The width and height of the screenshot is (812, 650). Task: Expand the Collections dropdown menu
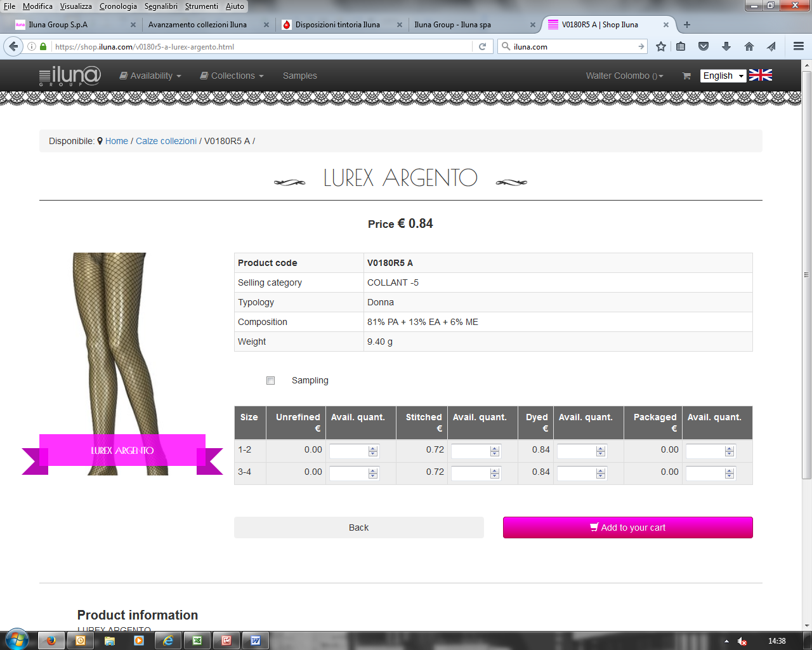(232, 76)
